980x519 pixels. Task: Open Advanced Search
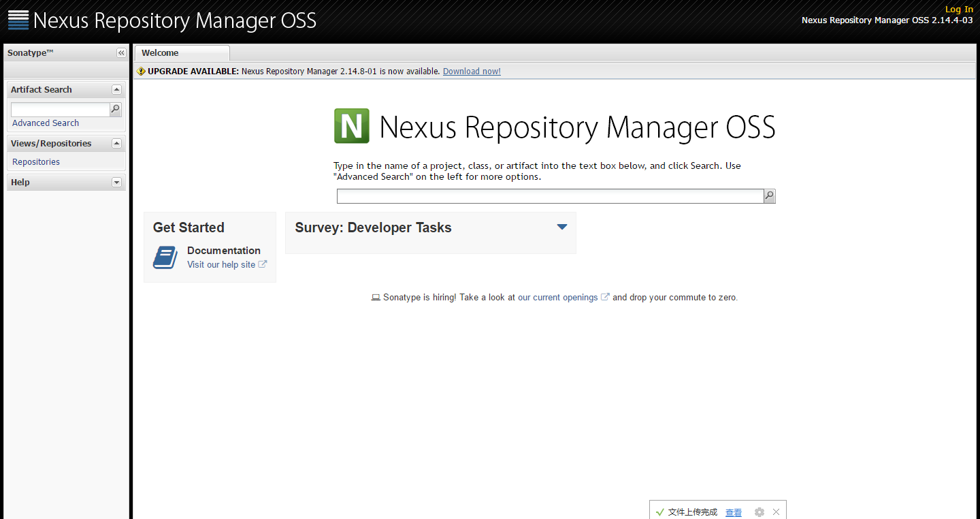coord(46,123)
